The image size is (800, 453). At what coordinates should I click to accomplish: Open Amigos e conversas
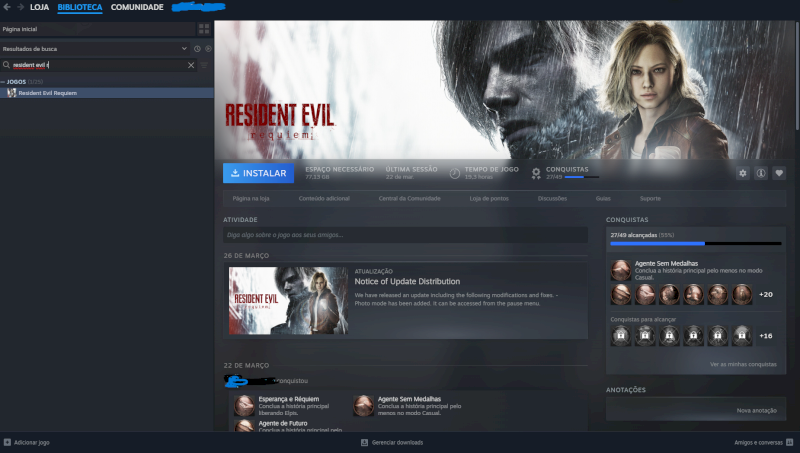758,442
